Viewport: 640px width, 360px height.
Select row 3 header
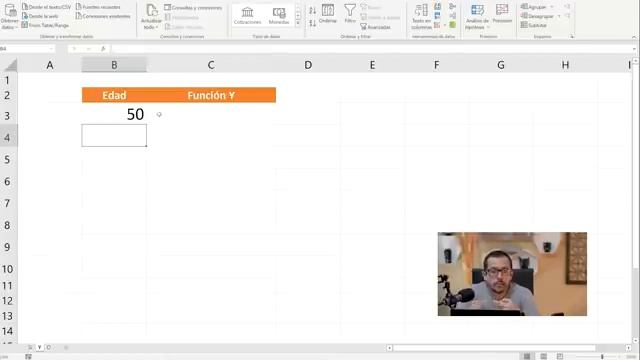[7, 116]
